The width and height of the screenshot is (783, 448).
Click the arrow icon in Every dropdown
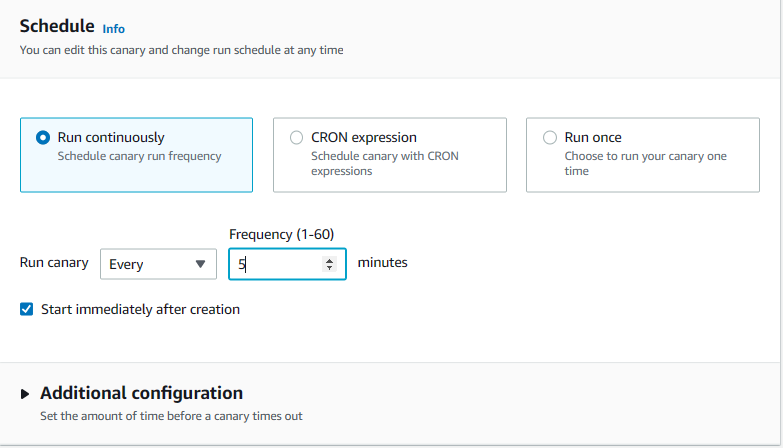[x=200, y=264]
